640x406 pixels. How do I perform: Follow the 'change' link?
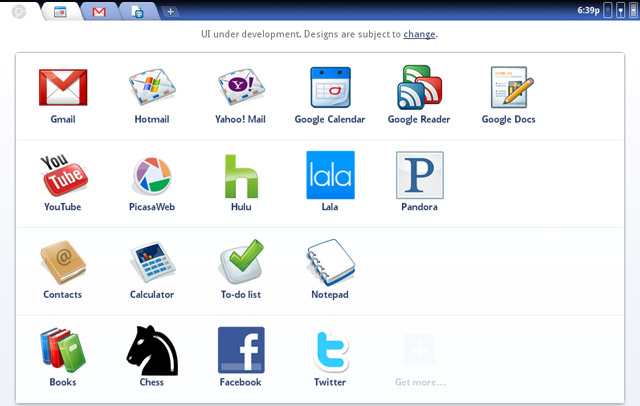click(x=419, y=34)
